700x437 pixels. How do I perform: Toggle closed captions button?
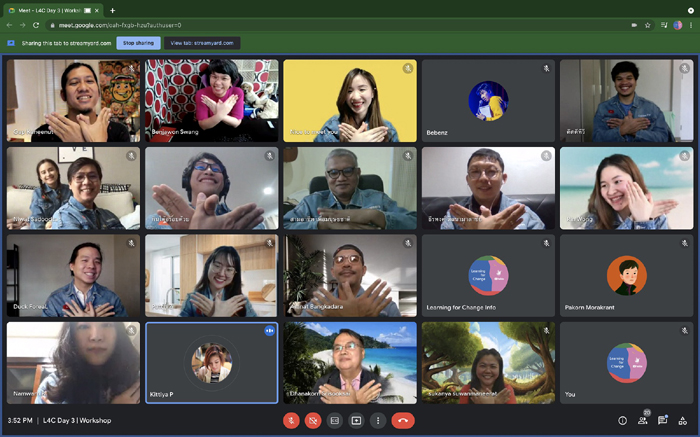point(335,420)
